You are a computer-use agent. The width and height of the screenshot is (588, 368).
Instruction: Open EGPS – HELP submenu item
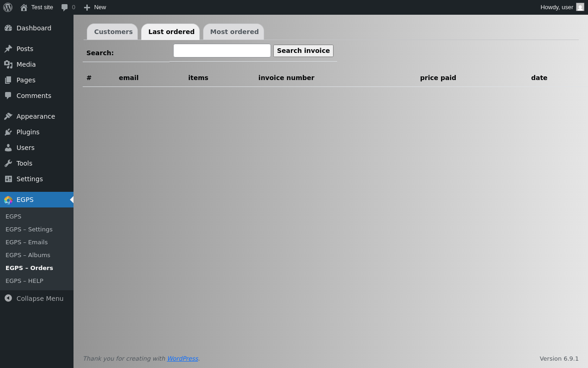[x=24, y=281]
